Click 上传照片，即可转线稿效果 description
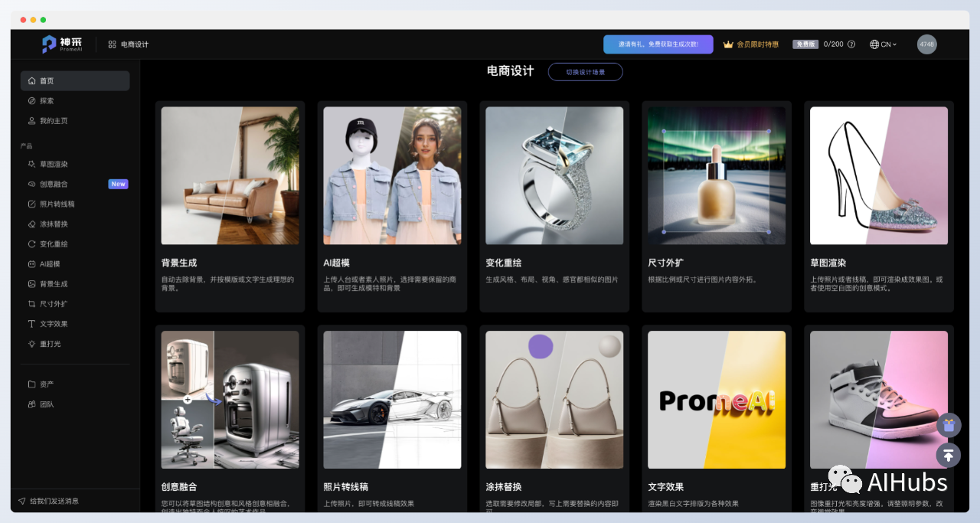 click(369, 504)
